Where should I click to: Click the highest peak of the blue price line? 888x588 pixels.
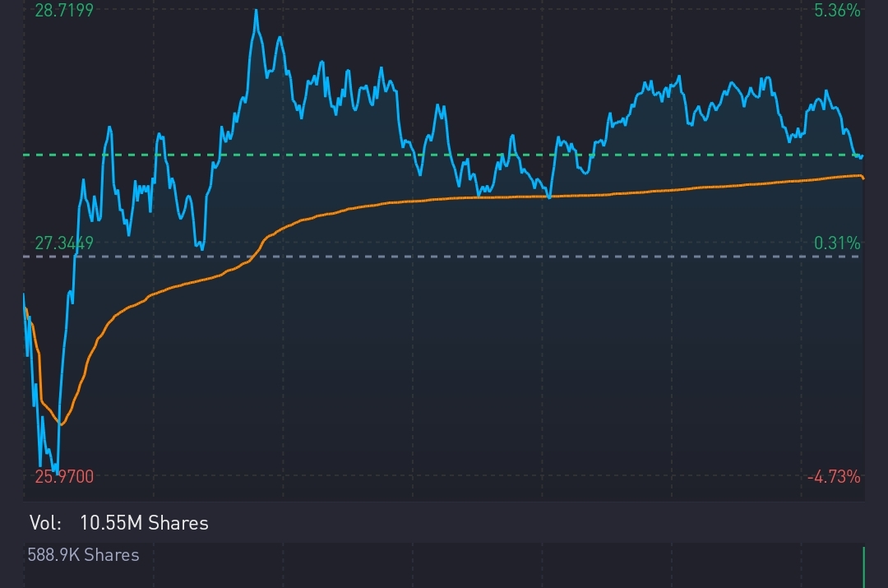[x=256, y=11]
